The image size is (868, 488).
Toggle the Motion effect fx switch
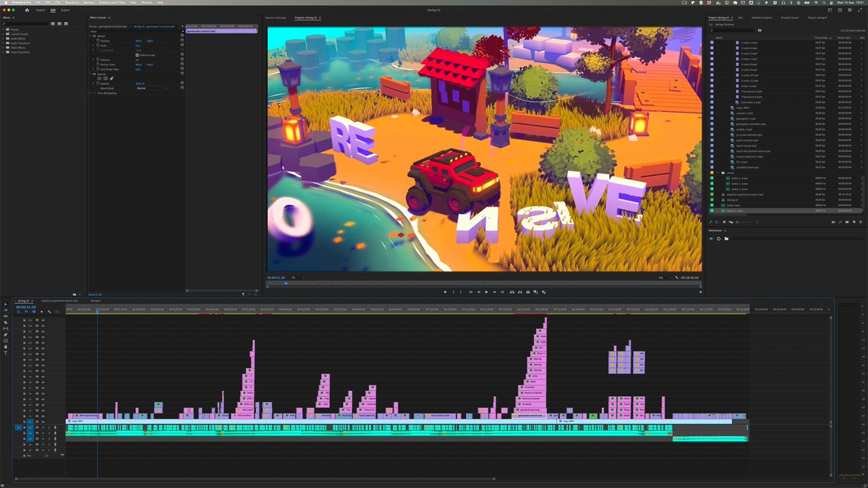[x=95, y=36]
